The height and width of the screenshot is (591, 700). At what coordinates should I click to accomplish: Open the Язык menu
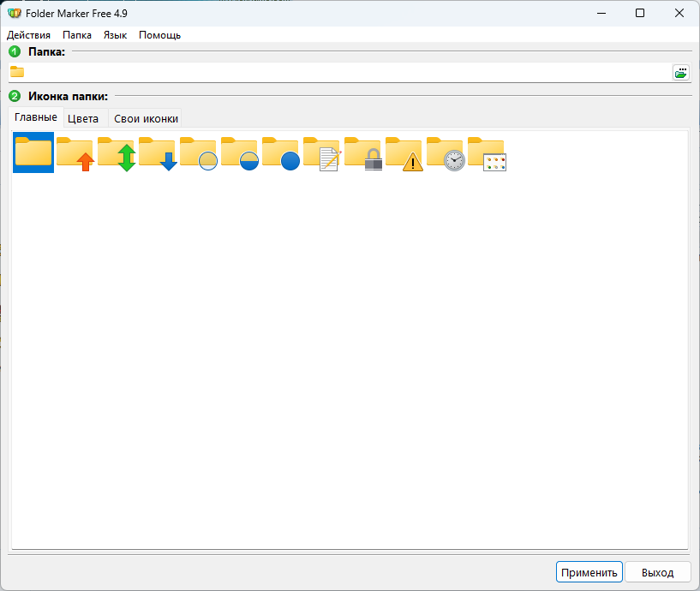(x=115, y=35)
